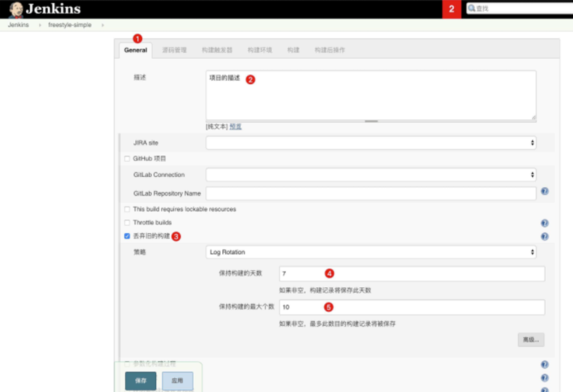Click the 应用 apply button

[177, 381]
